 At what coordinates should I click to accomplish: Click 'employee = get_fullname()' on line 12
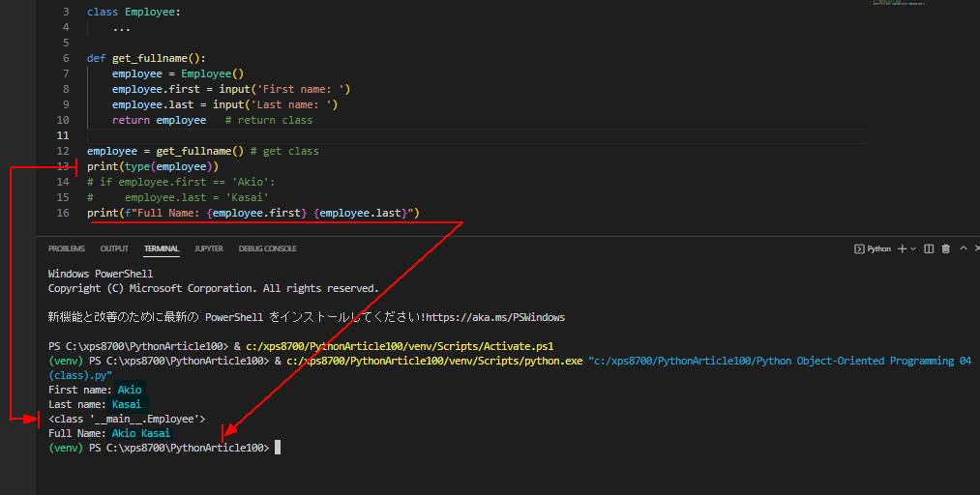pos(165,151)
